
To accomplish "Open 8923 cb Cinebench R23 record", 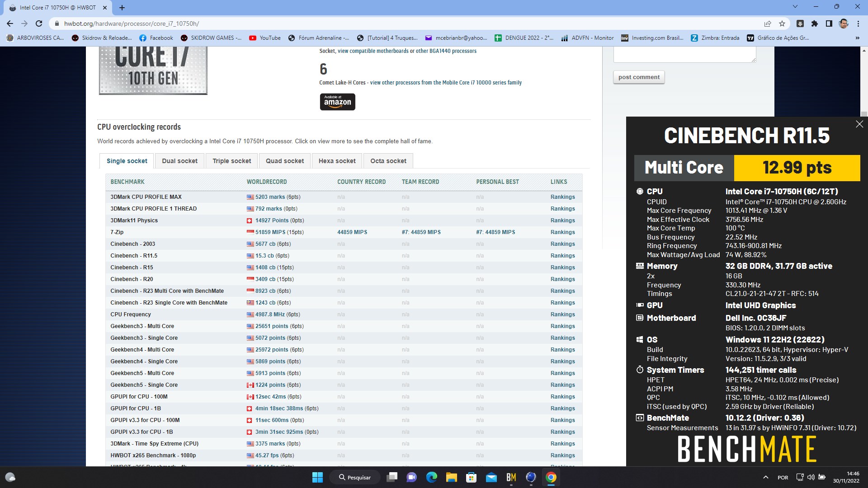I will (265, 291).
